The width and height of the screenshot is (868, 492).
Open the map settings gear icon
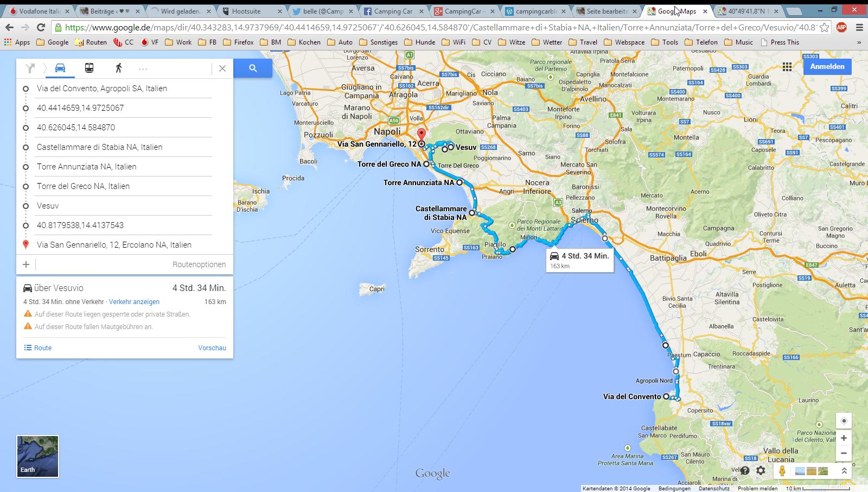click(761, 471)
